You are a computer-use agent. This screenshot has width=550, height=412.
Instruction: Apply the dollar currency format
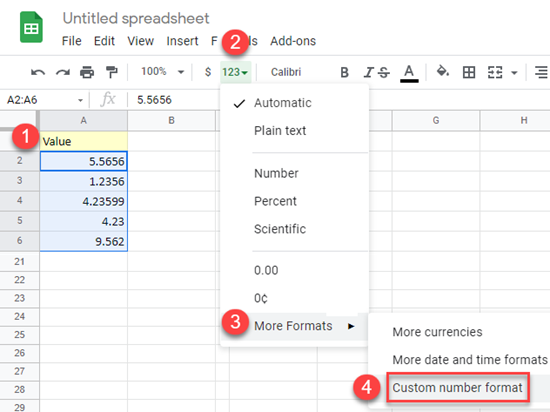click(208, 72)
